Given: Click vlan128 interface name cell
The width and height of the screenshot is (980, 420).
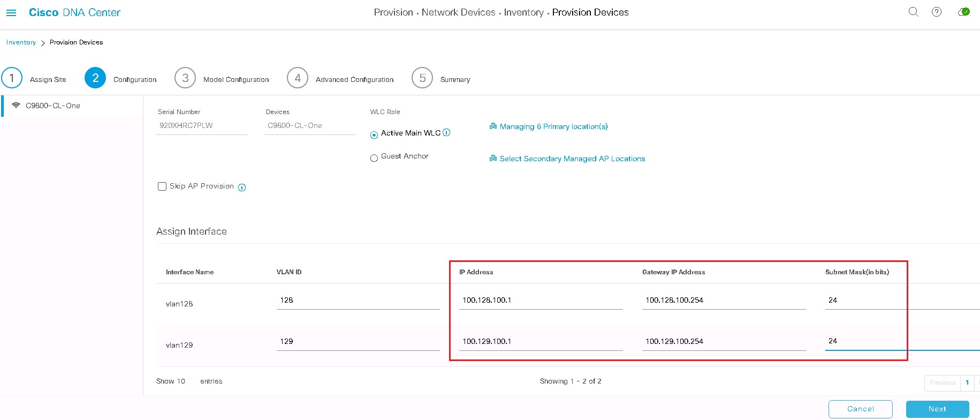Looking at the screenshot, I should (179, 304).
